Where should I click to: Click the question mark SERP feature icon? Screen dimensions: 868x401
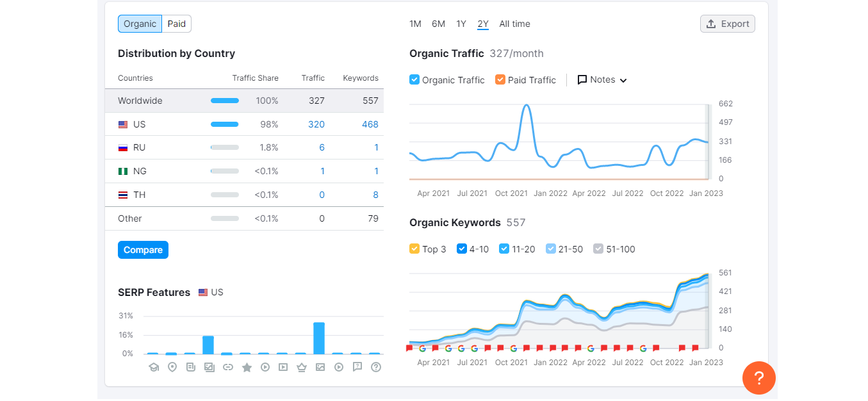(376, 367)
